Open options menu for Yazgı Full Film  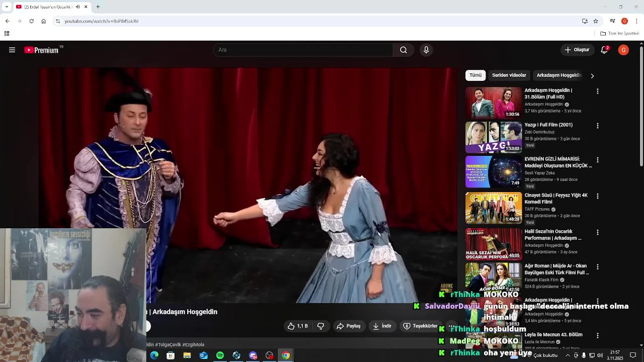(x=598, y=126)
